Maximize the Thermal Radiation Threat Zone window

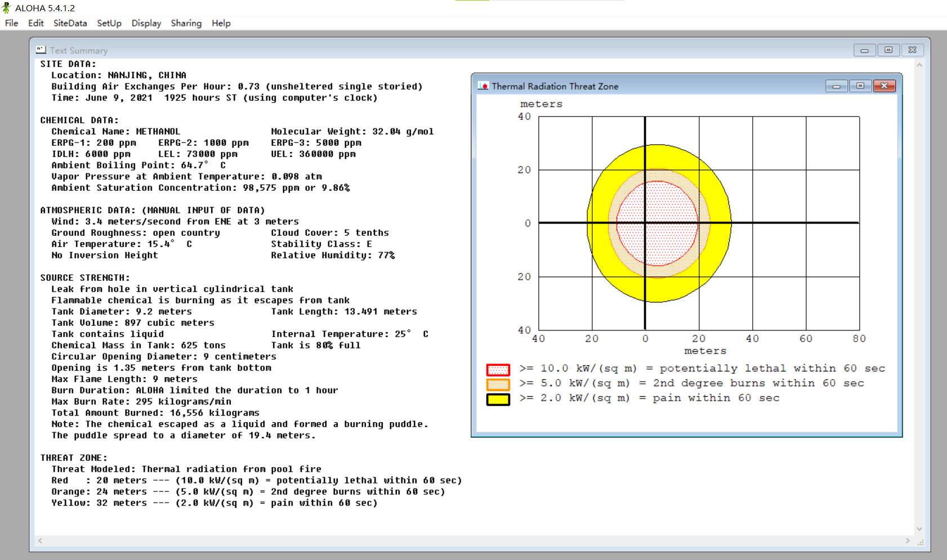click(x=860, y=86)
